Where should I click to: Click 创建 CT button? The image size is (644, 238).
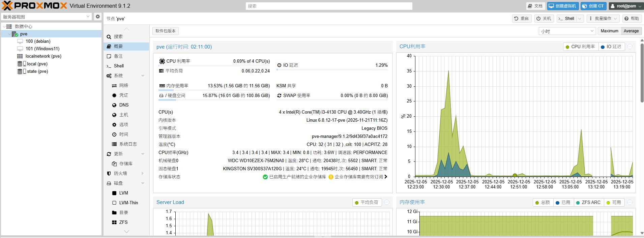(593, 6)
